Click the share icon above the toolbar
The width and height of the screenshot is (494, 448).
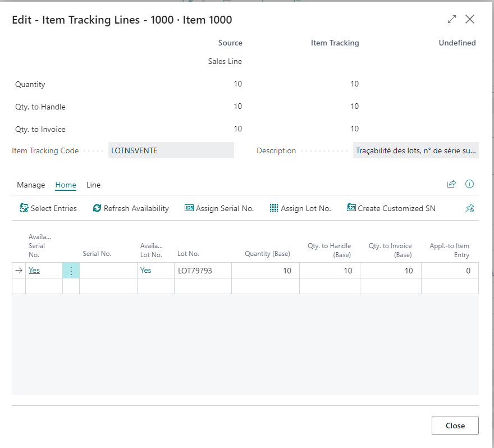coord(451,184)
